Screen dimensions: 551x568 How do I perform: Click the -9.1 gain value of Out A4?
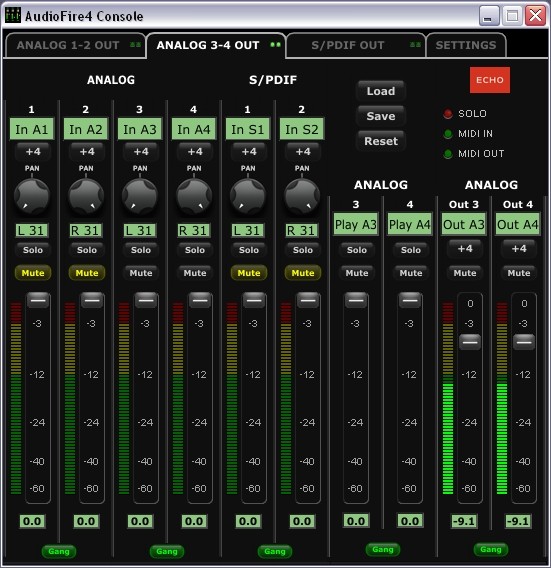pyautogui.click(x=518, y=521)
